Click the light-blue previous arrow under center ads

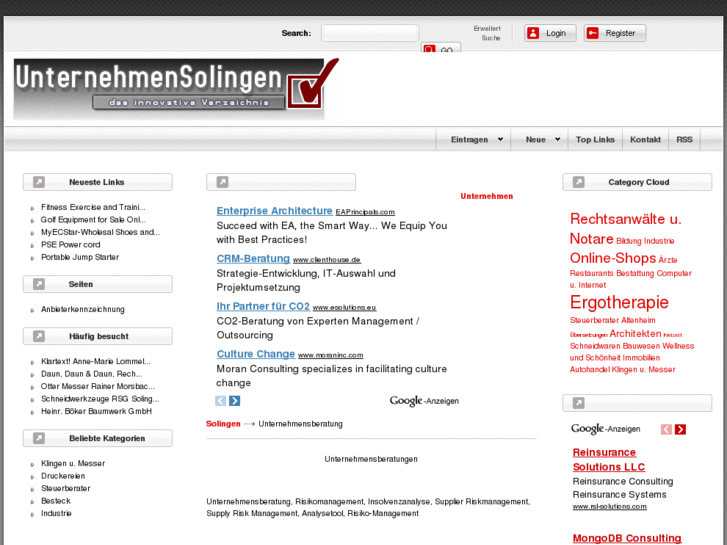(x=221, y=401)
